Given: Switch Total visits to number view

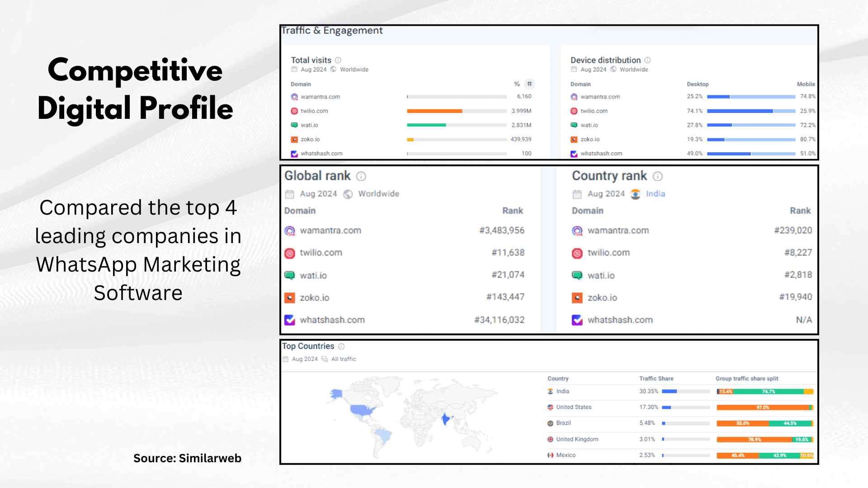Looking at the screenshot, I should (x=529, y=84).
